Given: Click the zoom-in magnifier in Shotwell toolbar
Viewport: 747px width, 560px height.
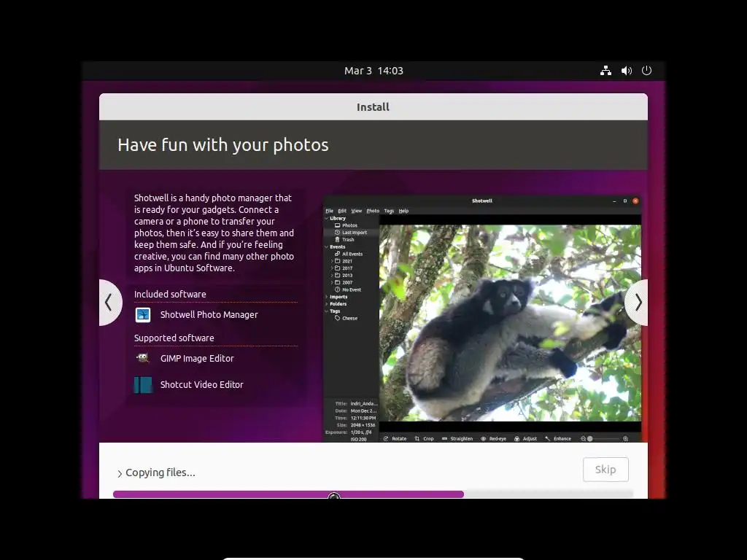Looking at the screenshot, I should (625, 438).
